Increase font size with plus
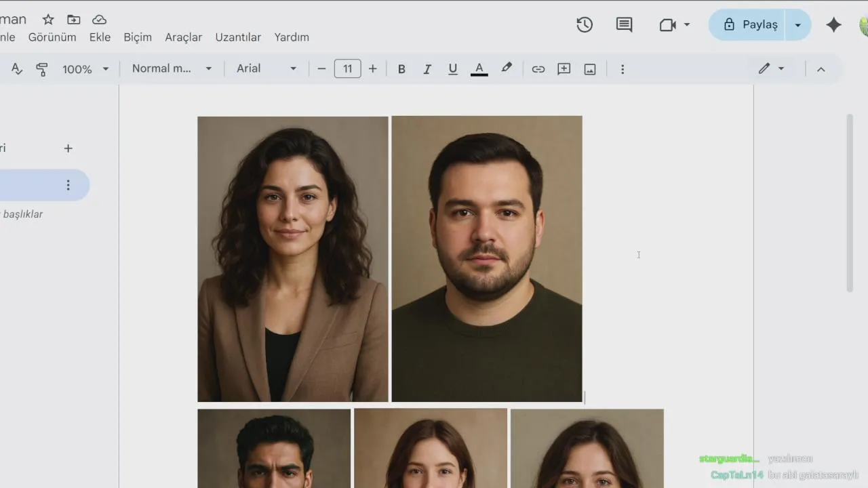 pos(372,69)
